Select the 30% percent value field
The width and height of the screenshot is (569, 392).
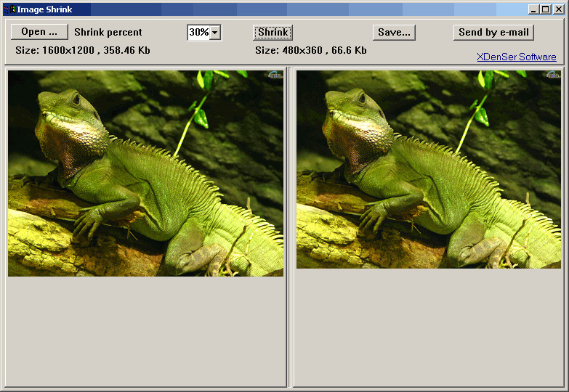[x=199, y=33]
